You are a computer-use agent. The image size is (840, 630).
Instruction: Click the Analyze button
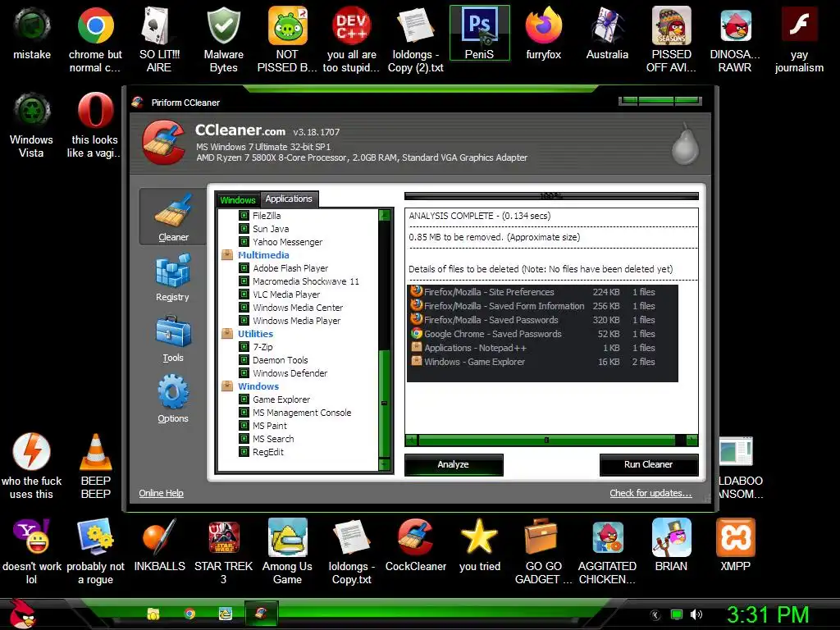(453, 464)
